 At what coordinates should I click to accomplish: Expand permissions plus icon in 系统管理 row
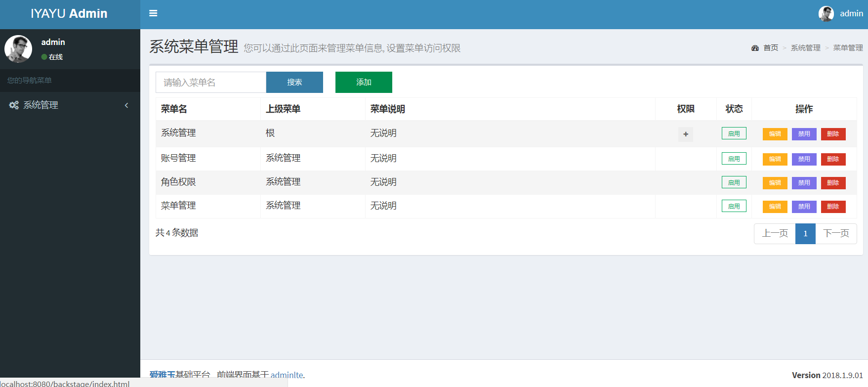[x=686, y=134]
